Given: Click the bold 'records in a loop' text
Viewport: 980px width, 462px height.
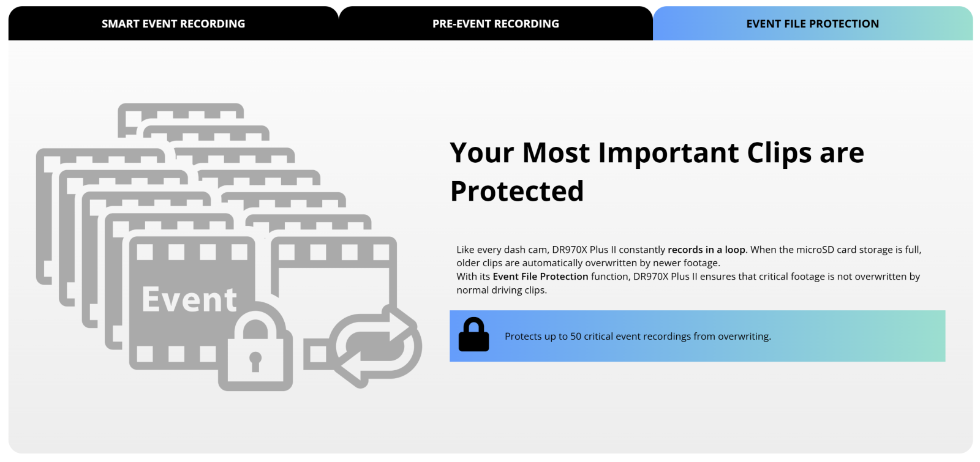Looking at the screenshot, I should [706, 250].
